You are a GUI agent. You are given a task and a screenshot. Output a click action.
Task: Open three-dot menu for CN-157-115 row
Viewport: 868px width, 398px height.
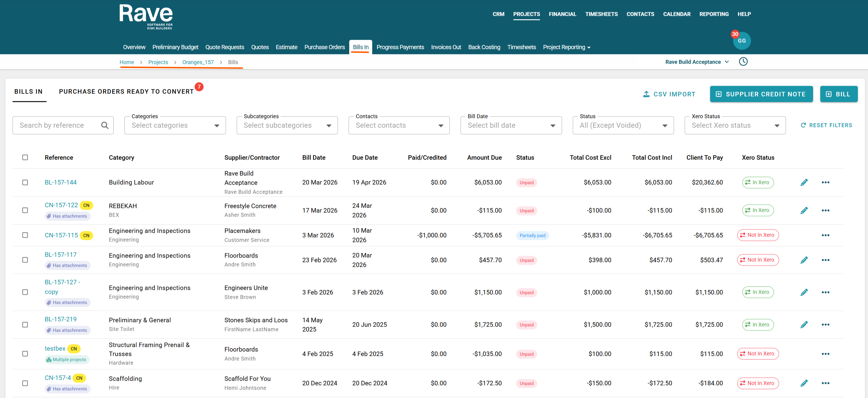pos(825,235)
